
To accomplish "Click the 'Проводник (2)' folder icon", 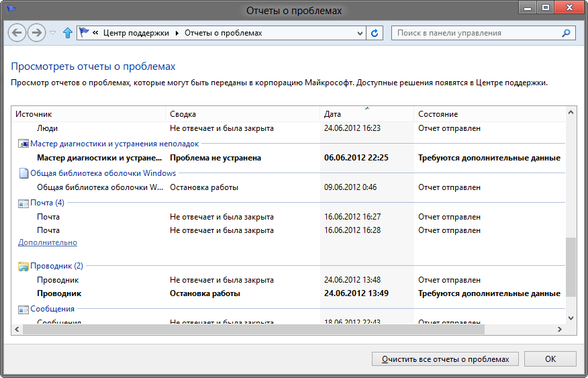I will 23,267.
